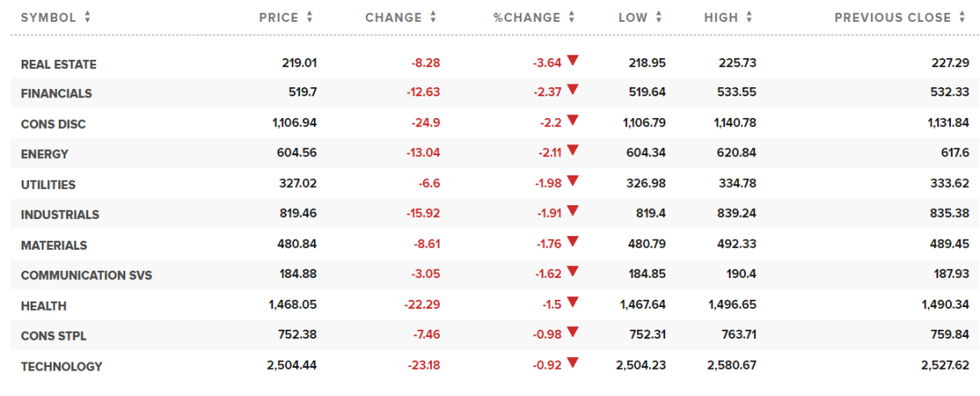Open the FINANCIALS sector link

(56, 94)
